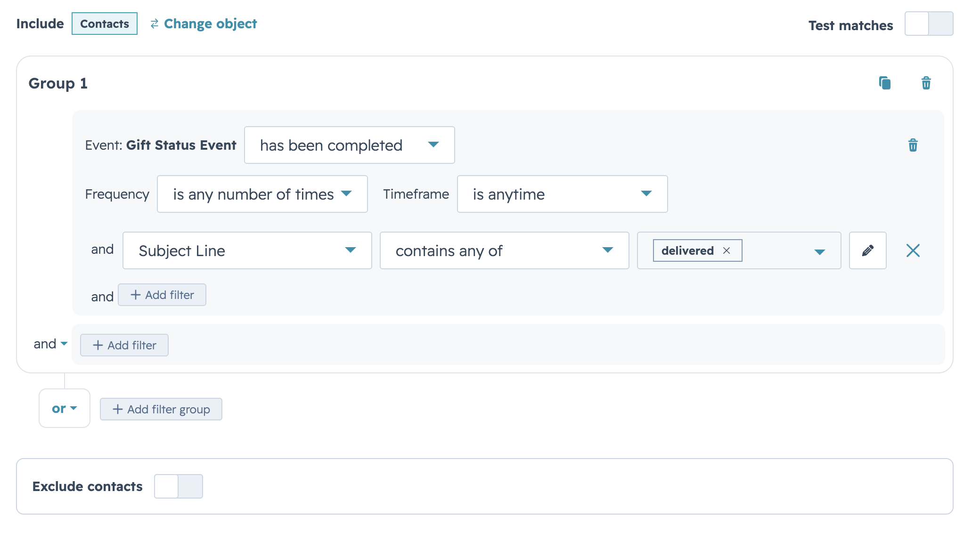Open the and operator dropdown

pyautogui.click(x=51, y=344)
